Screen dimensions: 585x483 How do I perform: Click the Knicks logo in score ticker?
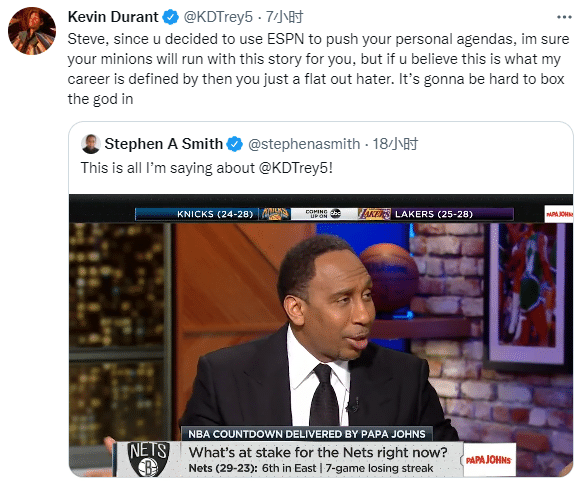coord(275,214)
